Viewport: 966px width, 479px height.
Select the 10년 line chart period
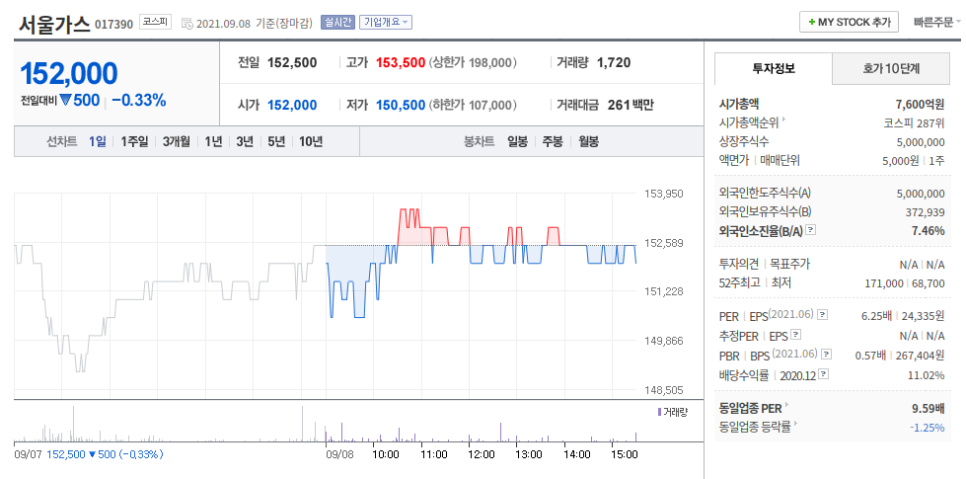coord(310,142)
